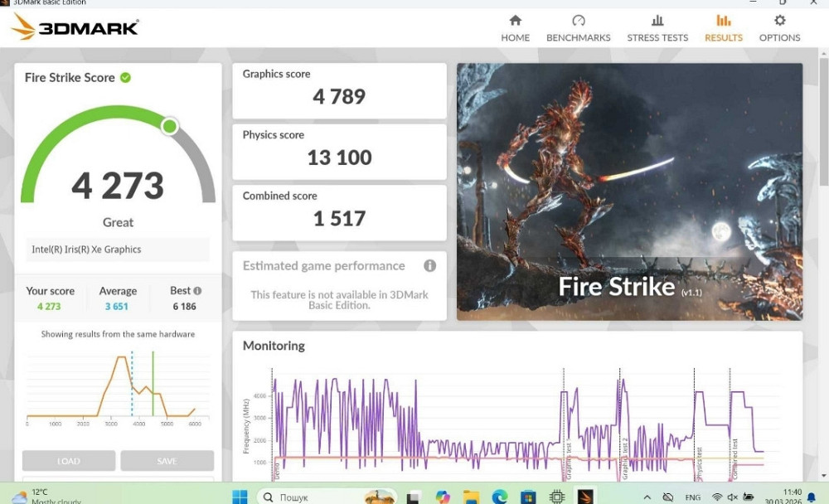Go to the Home page
The height and width of the screenshot is (504, 829).
[515, 28]
